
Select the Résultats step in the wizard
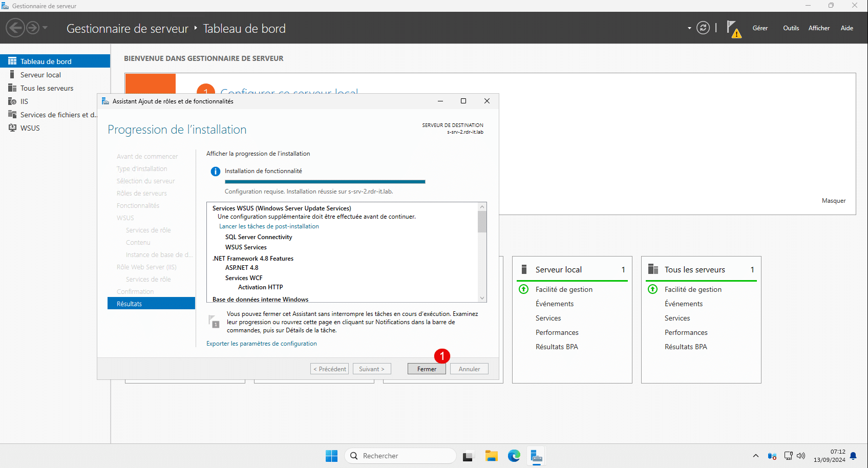(x=151, y=304)
